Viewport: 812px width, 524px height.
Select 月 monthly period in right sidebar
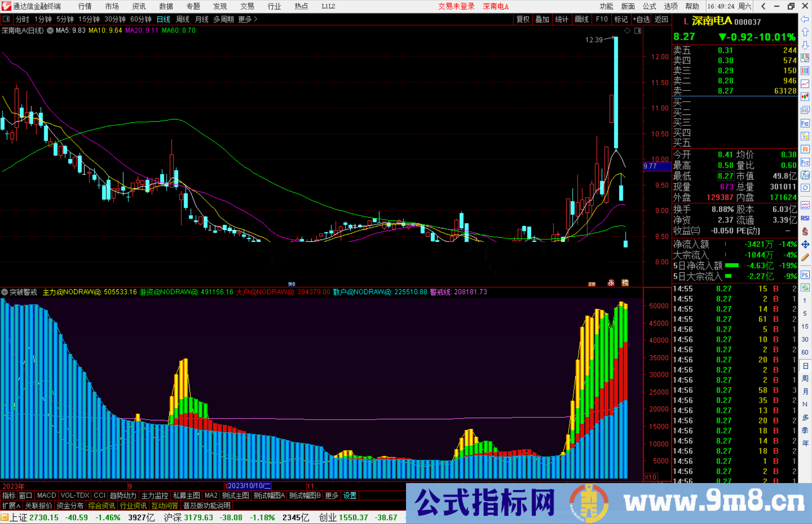tap(805, 391)
